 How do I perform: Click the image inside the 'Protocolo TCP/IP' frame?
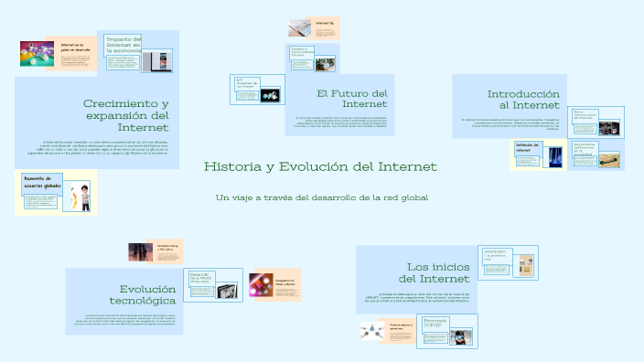coord(461,337)
